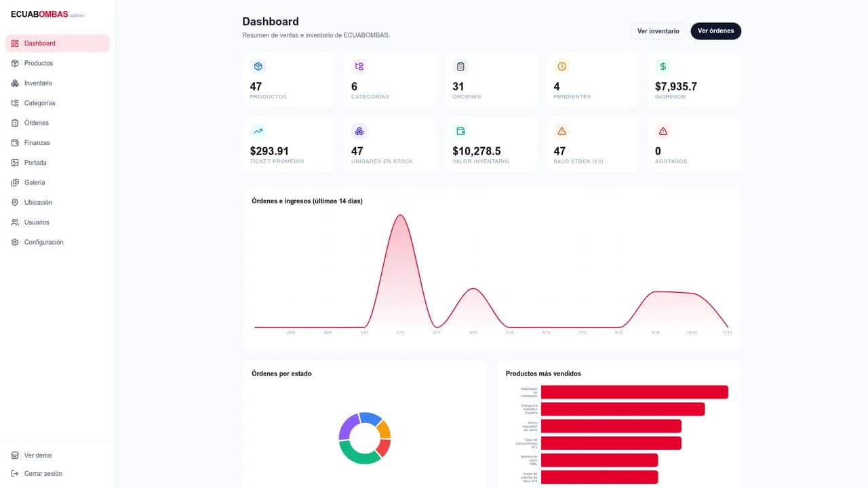Click the Cerrar sesión logout icon
This screenshot has height=488, width=868.
click(x=15, y=474)
